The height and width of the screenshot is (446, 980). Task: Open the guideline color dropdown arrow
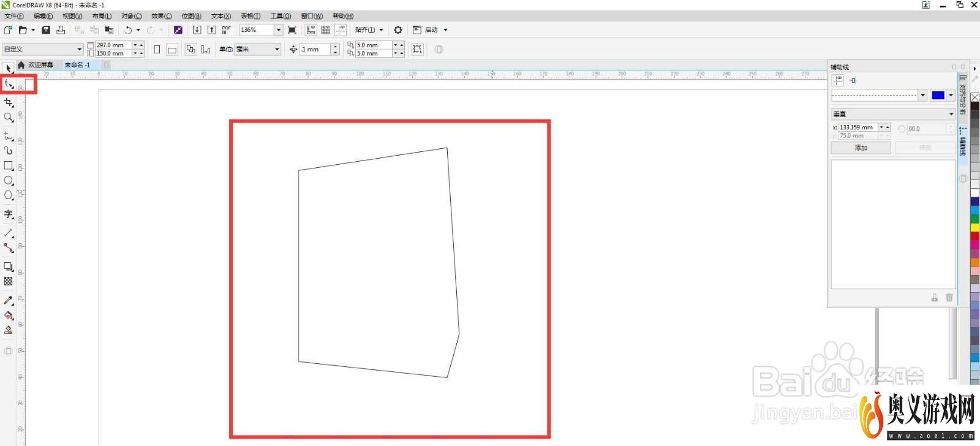951,95
